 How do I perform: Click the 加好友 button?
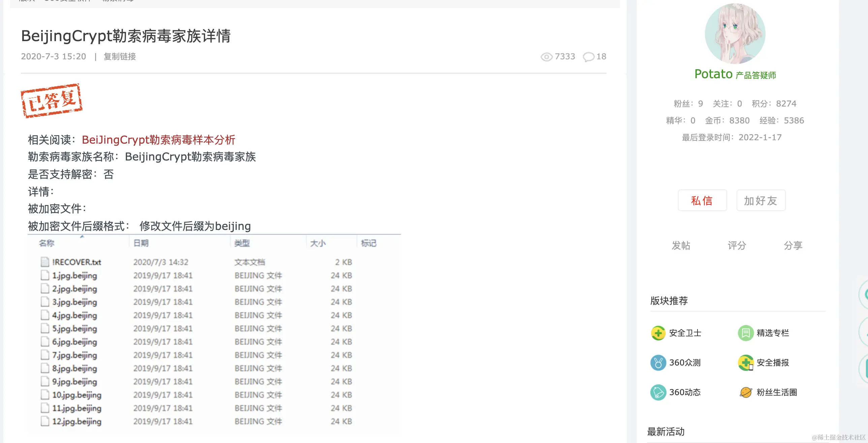pos(761,201)
